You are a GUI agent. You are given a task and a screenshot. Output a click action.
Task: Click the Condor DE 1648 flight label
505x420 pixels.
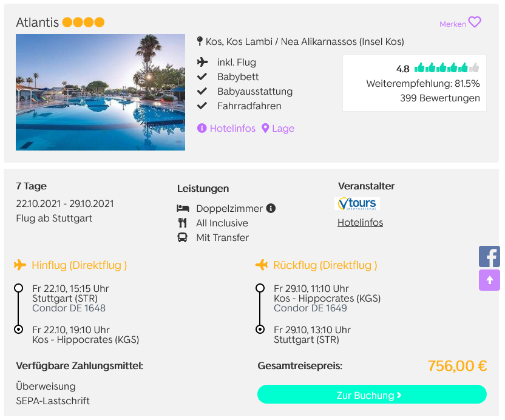[x=69, y=308]
